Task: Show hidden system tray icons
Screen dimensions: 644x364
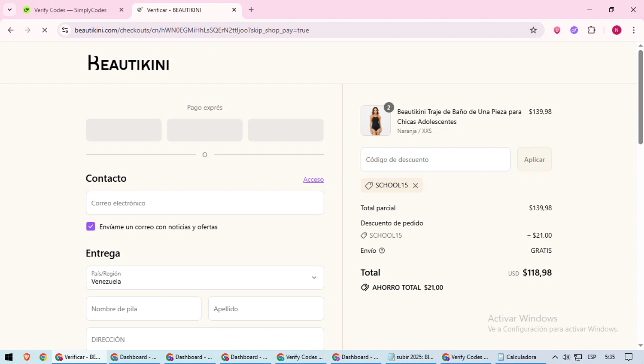Action: point(555,357)
